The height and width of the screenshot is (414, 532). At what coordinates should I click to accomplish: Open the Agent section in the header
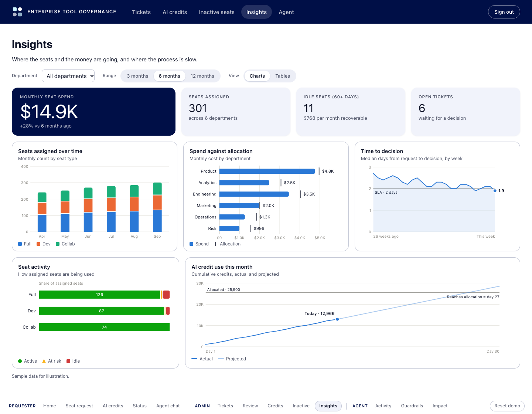pyautogui.click(x=286, y=12)
